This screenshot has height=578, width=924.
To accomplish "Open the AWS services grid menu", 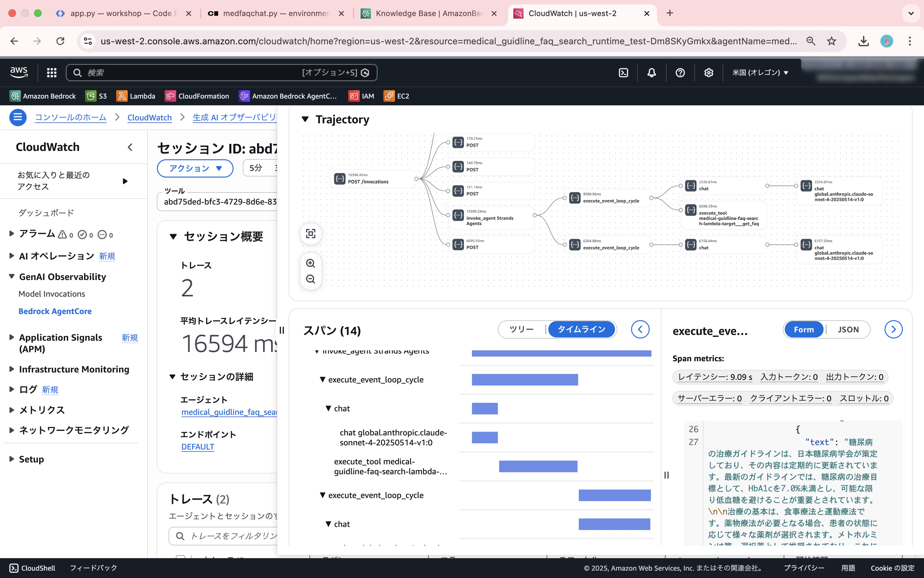I will point(52,73).
